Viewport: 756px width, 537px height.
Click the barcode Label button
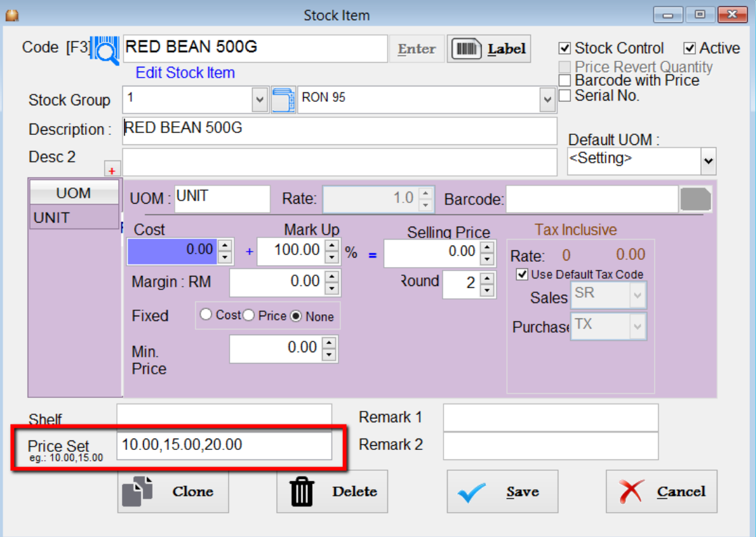[488, 49]
